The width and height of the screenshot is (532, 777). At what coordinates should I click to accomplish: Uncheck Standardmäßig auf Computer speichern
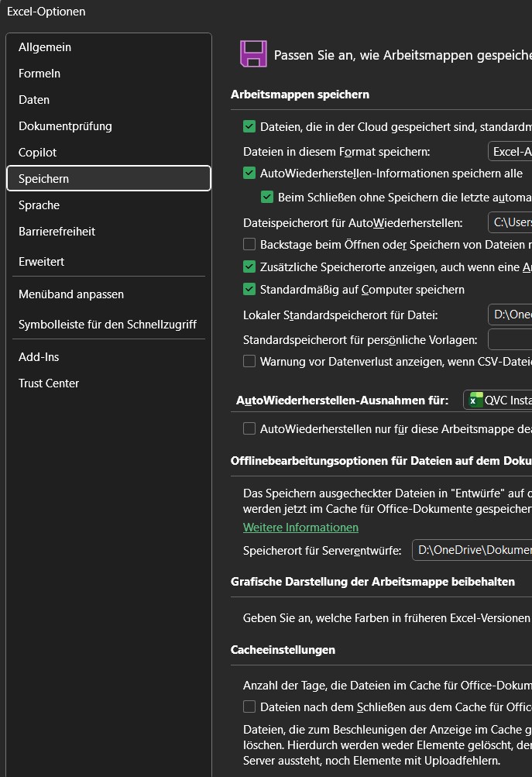click(249, 289)
